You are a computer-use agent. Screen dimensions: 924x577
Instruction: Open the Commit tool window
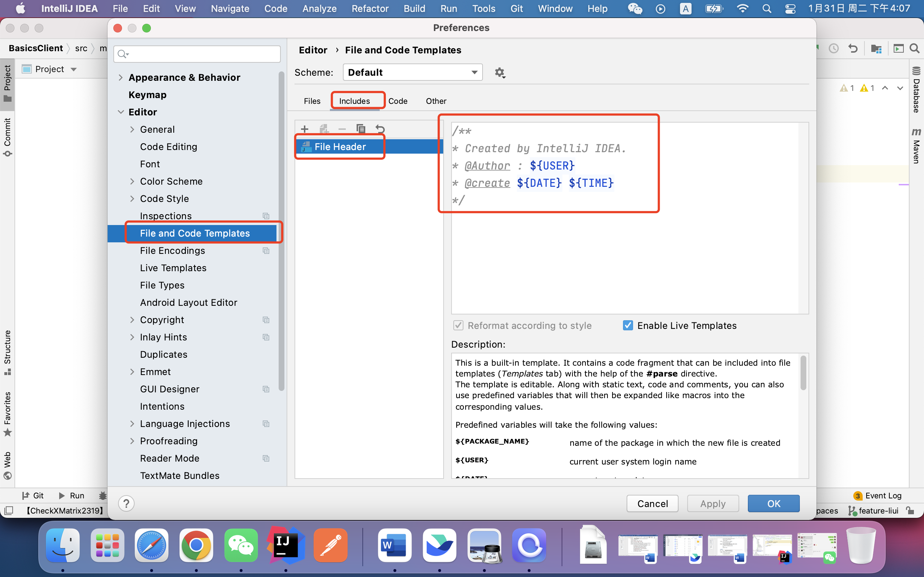(7, 137)
